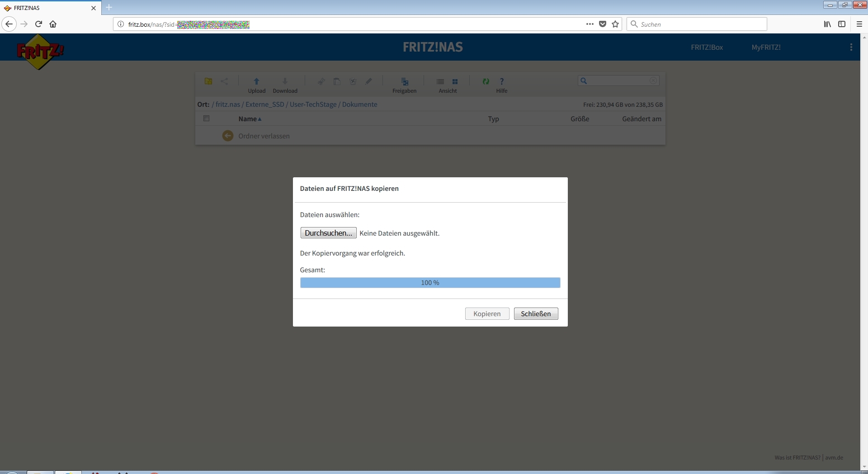
Task: Click the rename pencil icon
Action: point(369,81)
